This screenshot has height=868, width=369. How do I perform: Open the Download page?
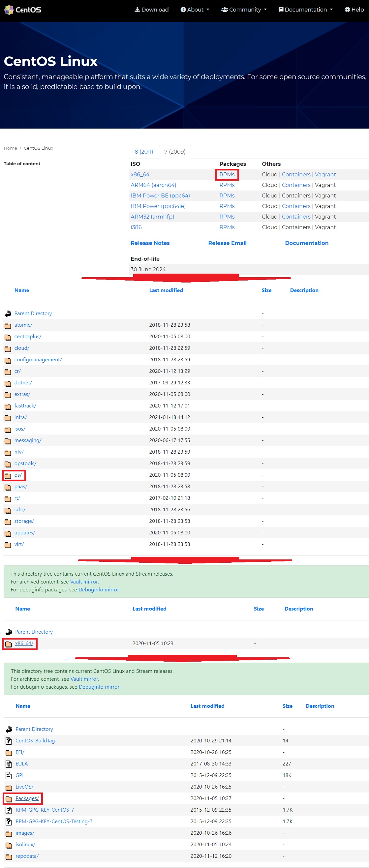tap(152, 10)
